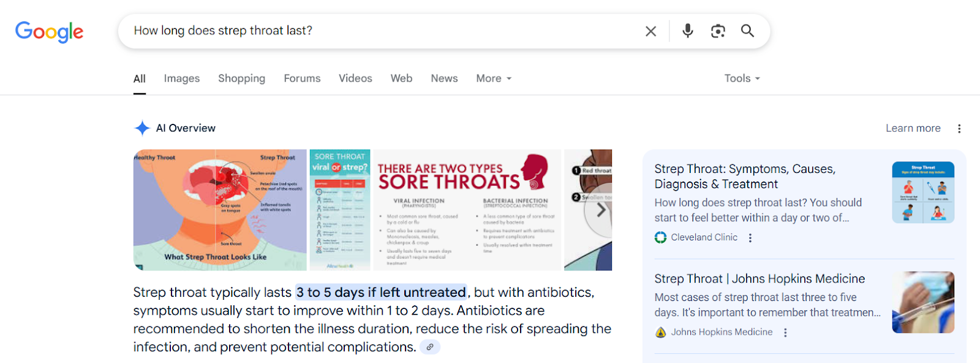Click the link icon after the AI summary
Viewport: 980px width, 363px height.
pos(430,347)
